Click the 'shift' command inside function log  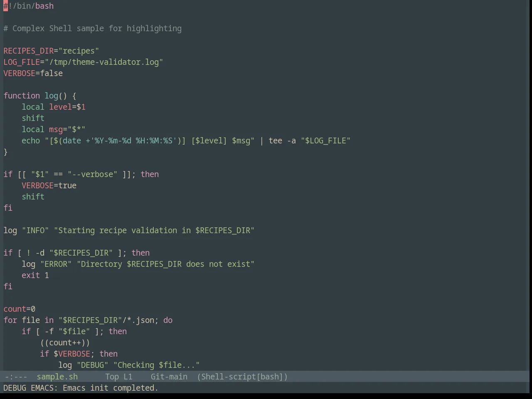[33, 118]
